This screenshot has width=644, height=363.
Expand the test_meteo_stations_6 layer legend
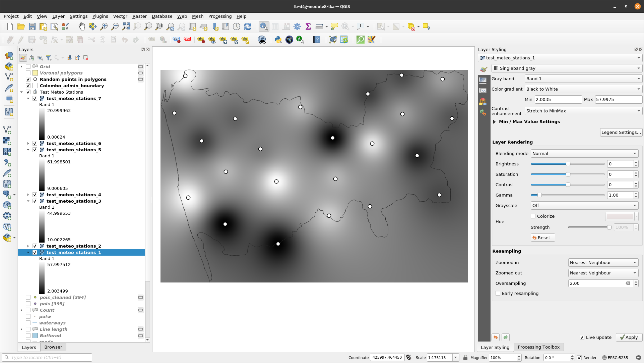click(x=28, y=143)
